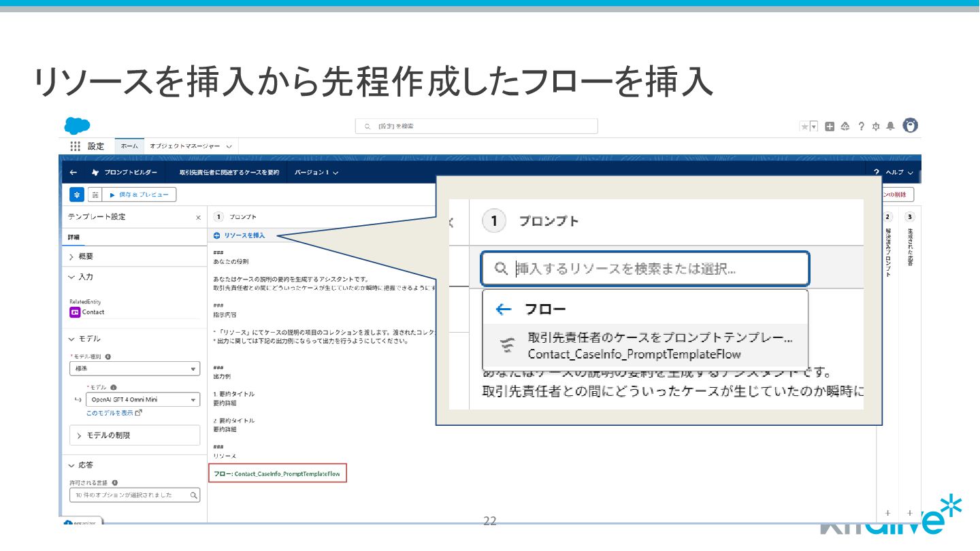
Task: Click the あなたの役割 line in prompt
Action: [x=231, y=261]
